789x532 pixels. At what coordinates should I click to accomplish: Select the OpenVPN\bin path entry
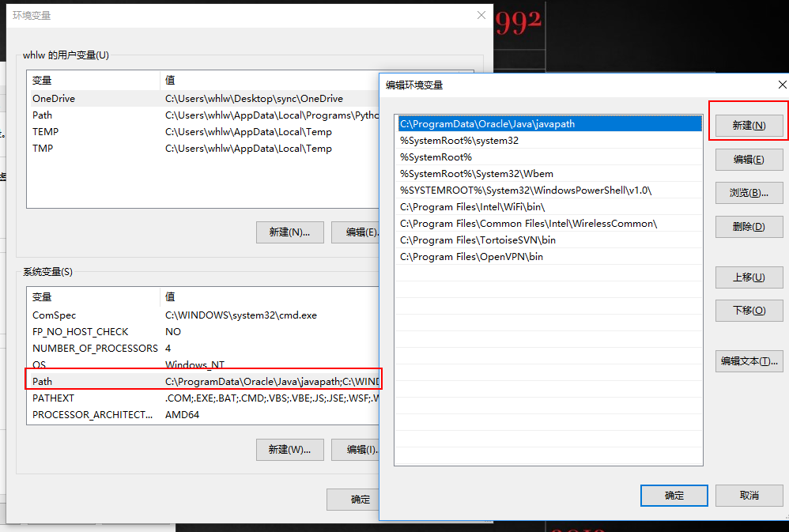(549, 257)
